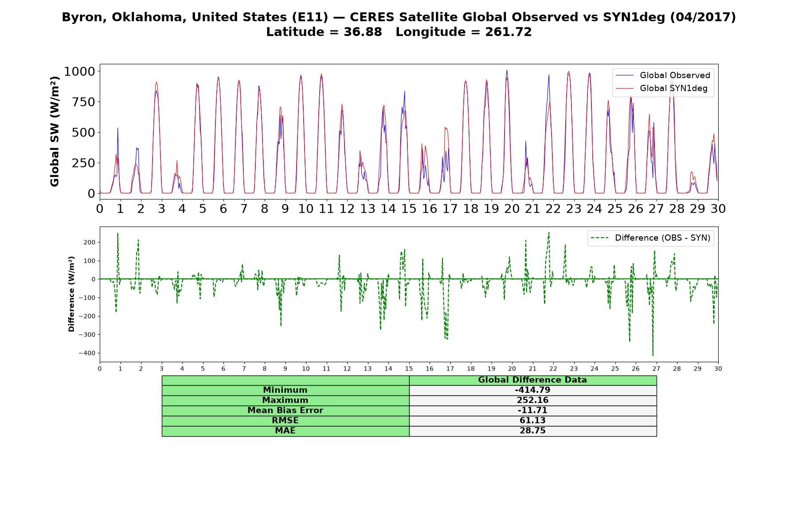Click the chart title mentioning Byron, Oklahoma
798x532 pixels.
(399, 17)
